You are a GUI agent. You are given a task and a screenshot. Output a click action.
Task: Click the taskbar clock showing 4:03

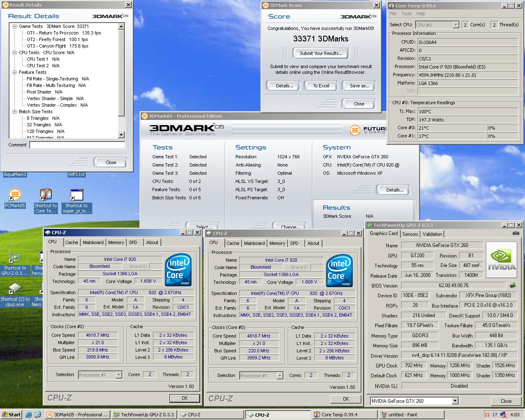click(515, 415)
